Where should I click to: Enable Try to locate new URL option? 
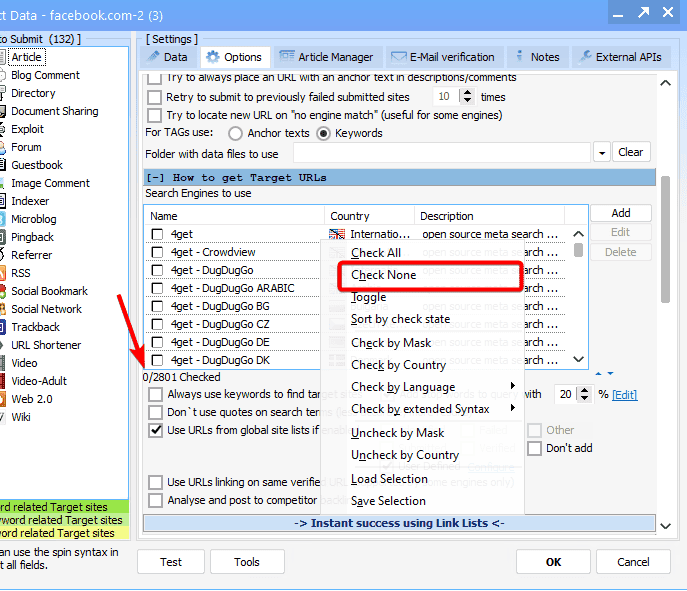pos(154,115)
